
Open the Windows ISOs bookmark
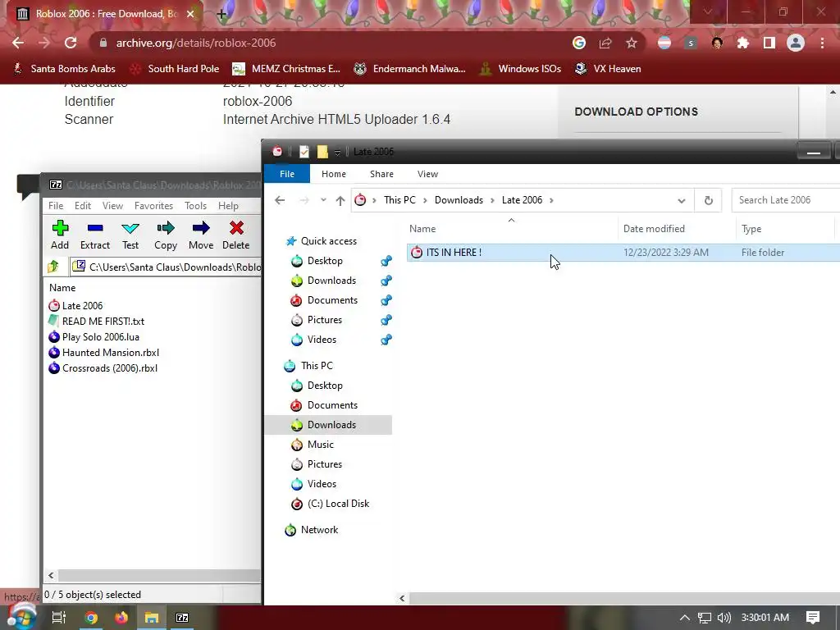[520, 69]
